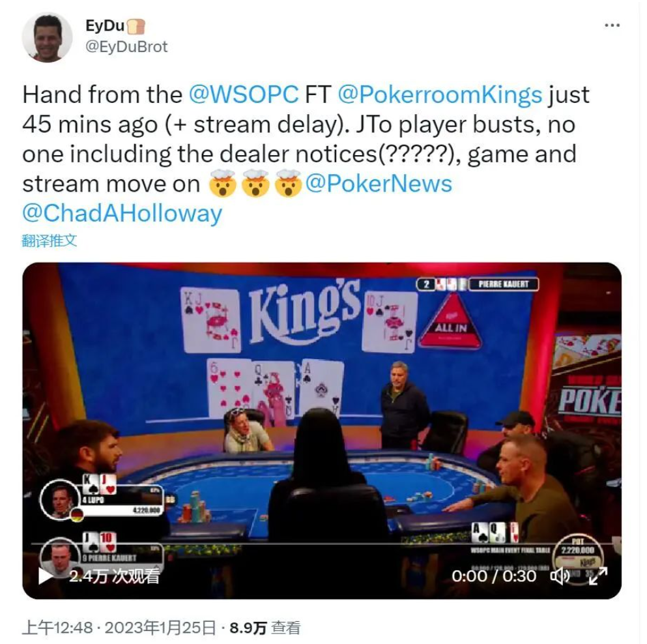647x644 pixels.
Task: Click the center of the video frame
Action: point(322,431)
